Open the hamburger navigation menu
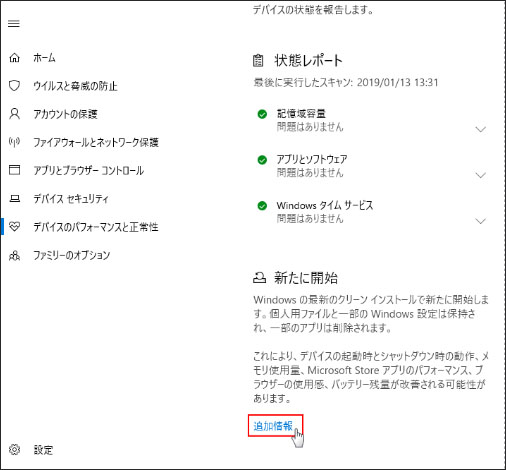The width and height of the screenshot is (506, 470). click(x=14, y=24)
